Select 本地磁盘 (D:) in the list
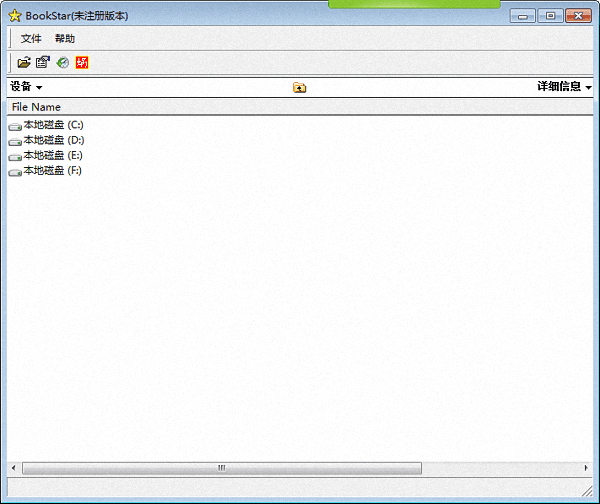Screen dimensions: 600x504 click(54, 141)
